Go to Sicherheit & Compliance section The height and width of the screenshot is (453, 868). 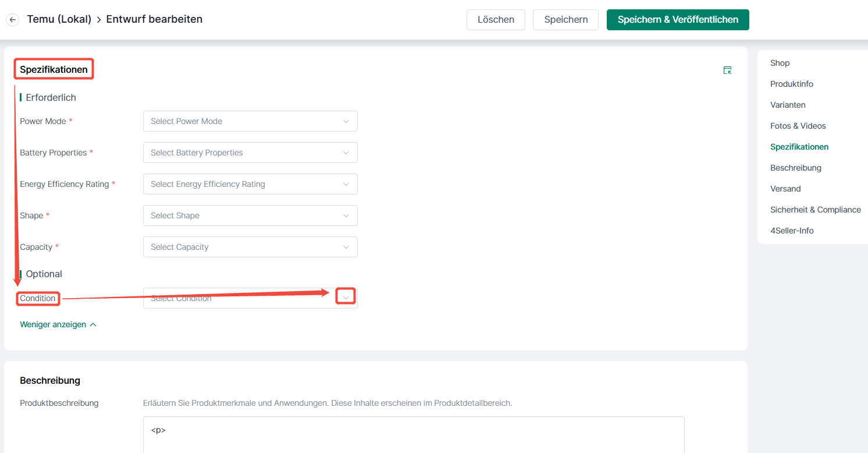coord(816,210)
